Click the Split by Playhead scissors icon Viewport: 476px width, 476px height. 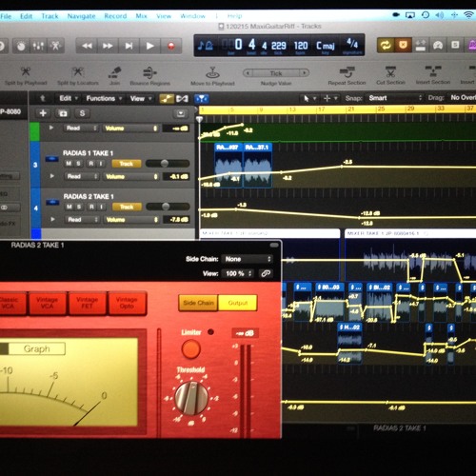coord(26,71)
